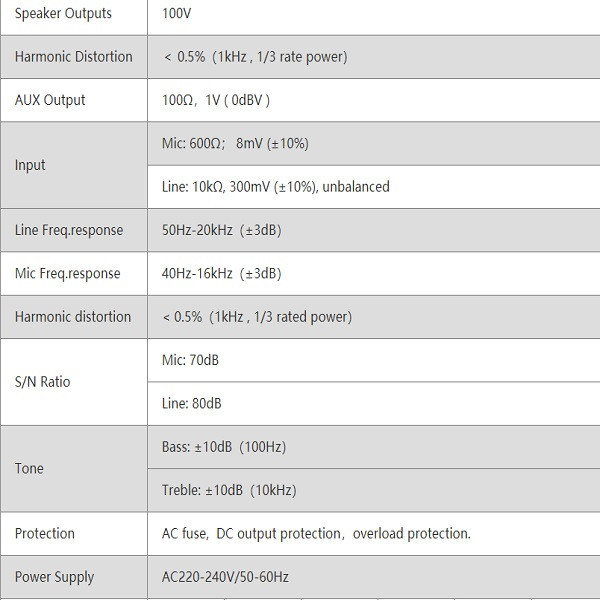Click the '100Ω, 1V (0dBV)' value
The height and width of the screenshot is (600, 600).
(215, 100)
